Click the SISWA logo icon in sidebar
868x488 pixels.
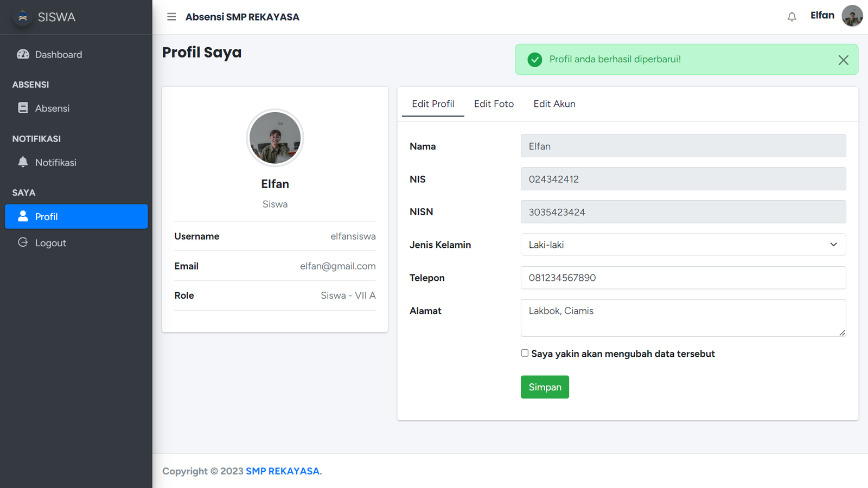click(23, 17)
